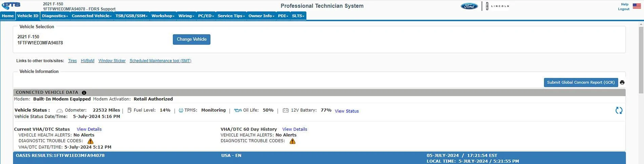Click the refresh vehicle status icon
Screen dimensions: 644x164
[619, 110]
